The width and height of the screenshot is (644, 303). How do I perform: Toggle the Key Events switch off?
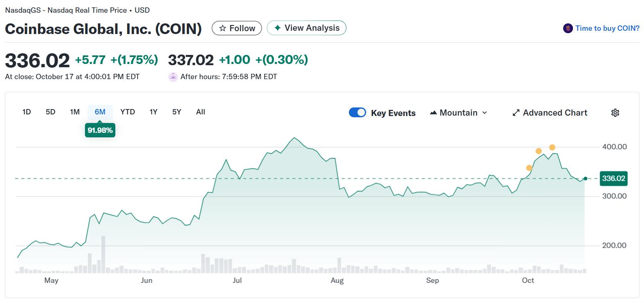[357, 113]
